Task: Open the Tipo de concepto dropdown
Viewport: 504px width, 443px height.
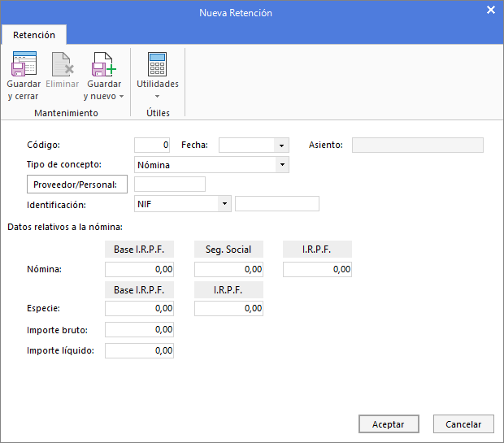Action: [x=282, y=164]
